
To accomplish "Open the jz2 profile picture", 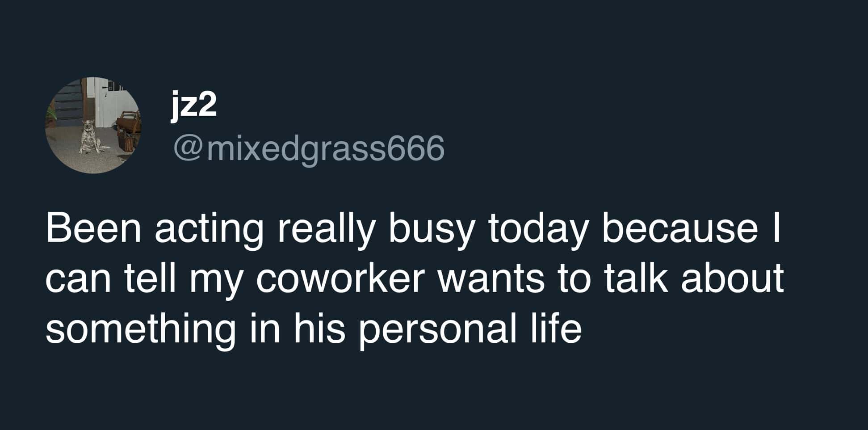I will (93, 125).
